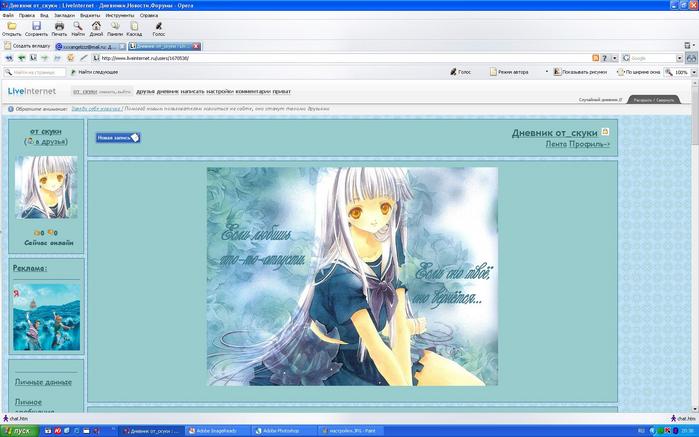
Task: Click the advertisement image under Реклама
Action: pos(46,317)
